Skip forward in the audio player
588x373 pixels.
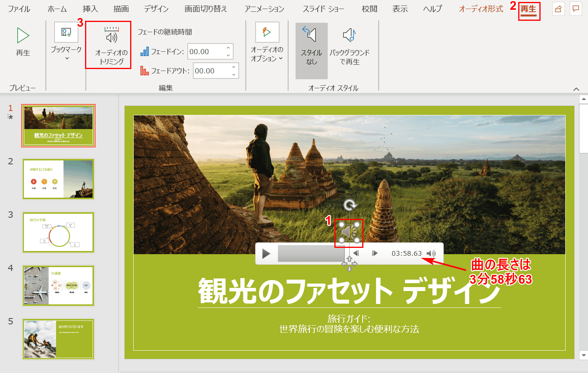click(375, 253)
